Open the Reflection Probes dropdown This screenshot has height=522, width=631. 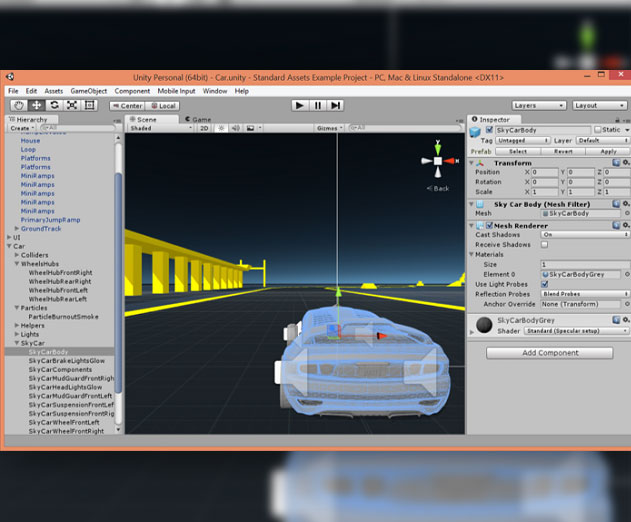585,294
